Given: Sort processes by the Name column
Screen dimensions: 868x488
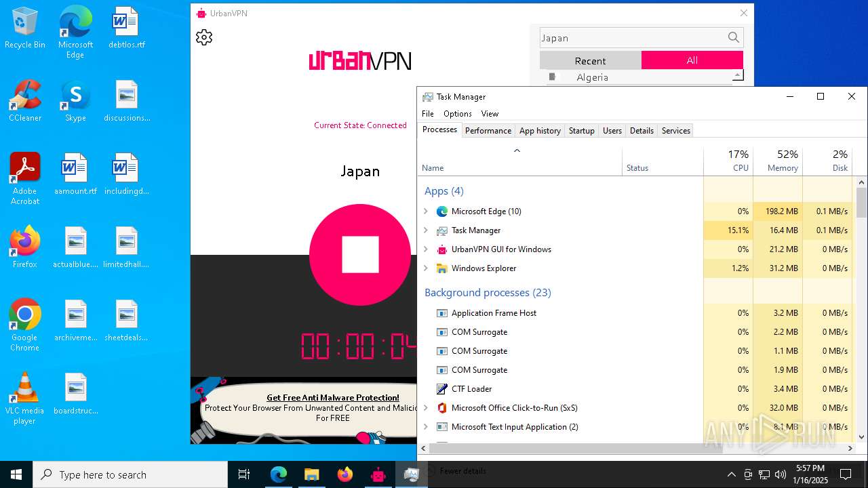Looking at the screenshot, I should tap(520, 161).
